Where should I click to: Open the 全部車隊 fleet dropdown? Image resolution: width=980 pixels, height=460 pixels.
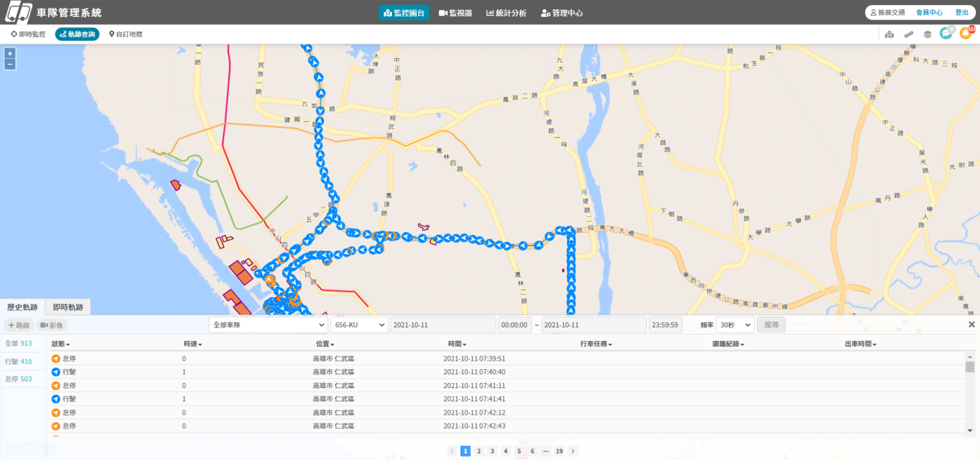pos(269,325)
